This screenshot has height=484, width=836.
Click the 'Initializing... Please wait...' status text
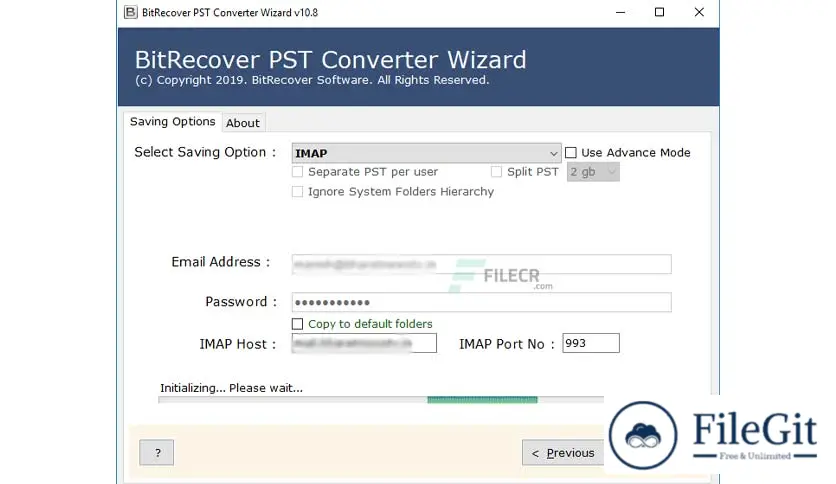tap(231, 388)
